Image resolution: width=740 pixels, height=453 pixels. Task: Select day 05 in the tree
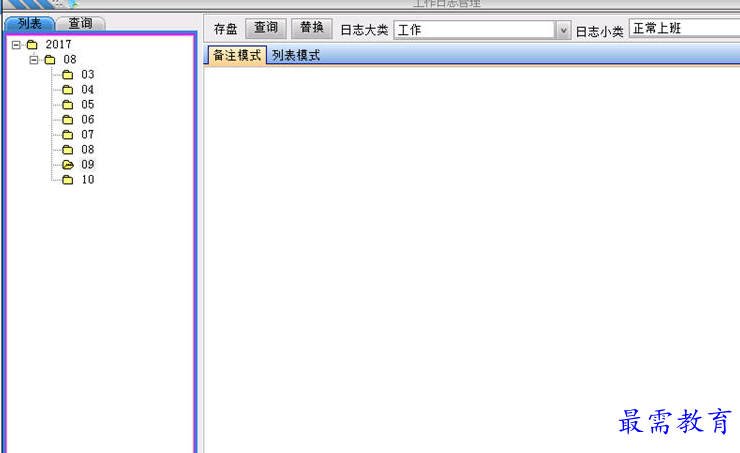point(88,104)
